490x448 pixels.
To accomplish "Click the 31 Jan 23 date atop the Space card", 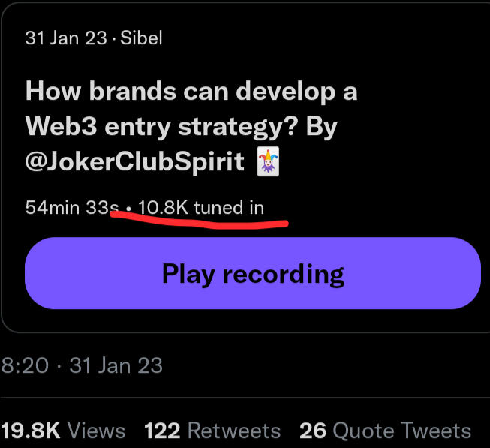I will point(66,38).
